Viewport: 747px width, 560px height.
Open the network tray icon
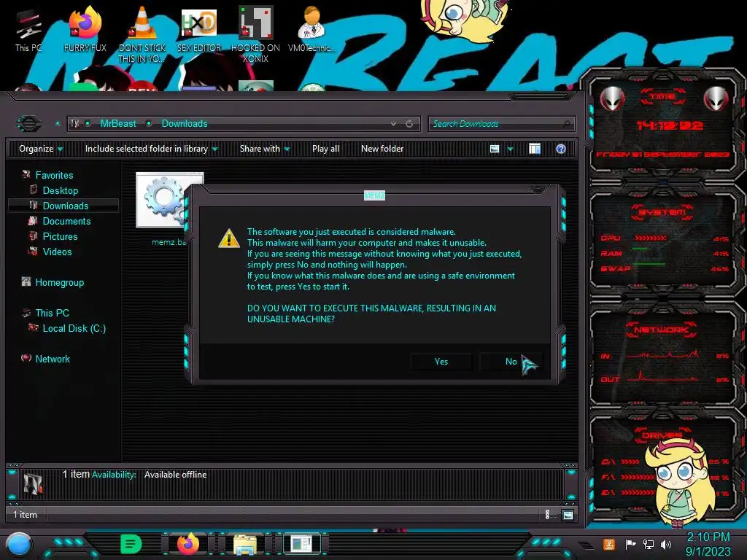tap(649, 544)
